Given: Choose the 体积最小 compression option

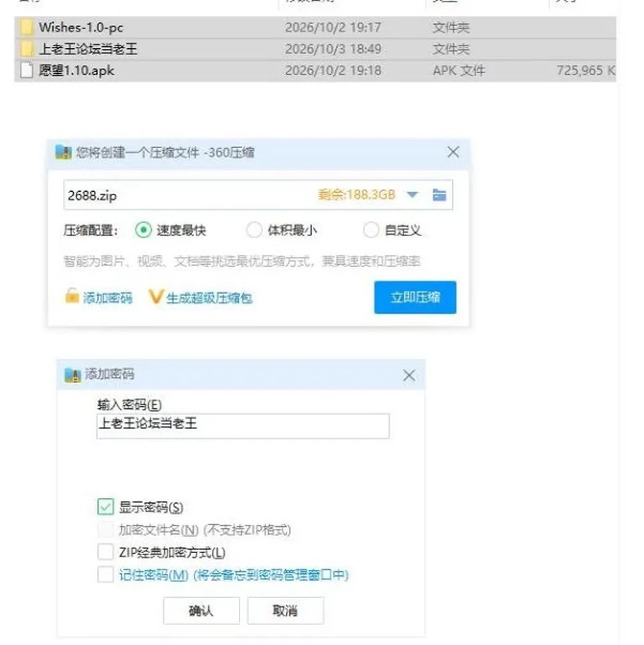Looking at the screenshot, I should [x=254, y=230].
